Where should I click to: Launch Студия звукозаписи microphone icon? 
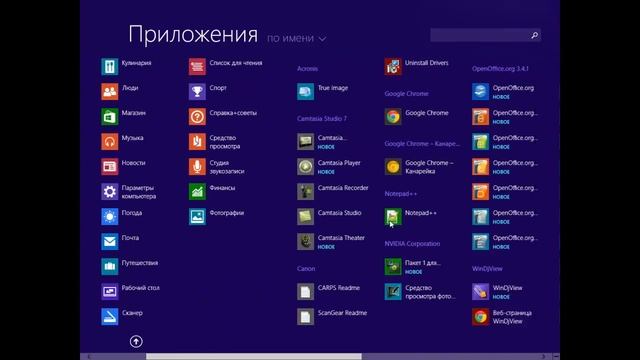click(x=197, y=167)
